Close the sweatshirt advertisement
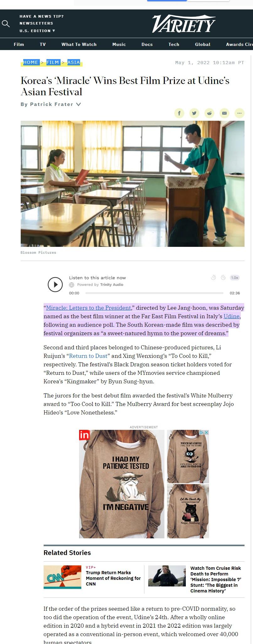Viewport: 253px width, 644px height. [x=206, y=433]
